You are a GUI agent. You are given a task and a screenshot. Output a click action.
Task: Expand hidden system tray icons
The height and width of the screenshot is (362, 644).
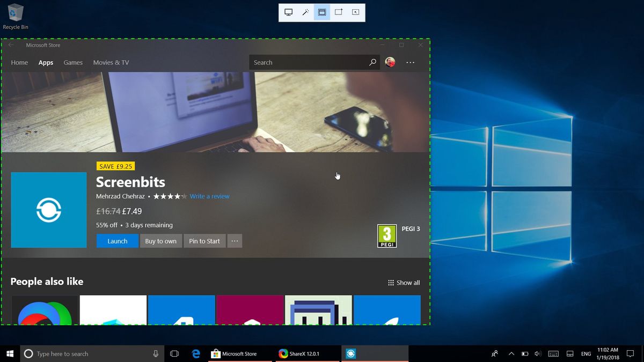point(511,353)
